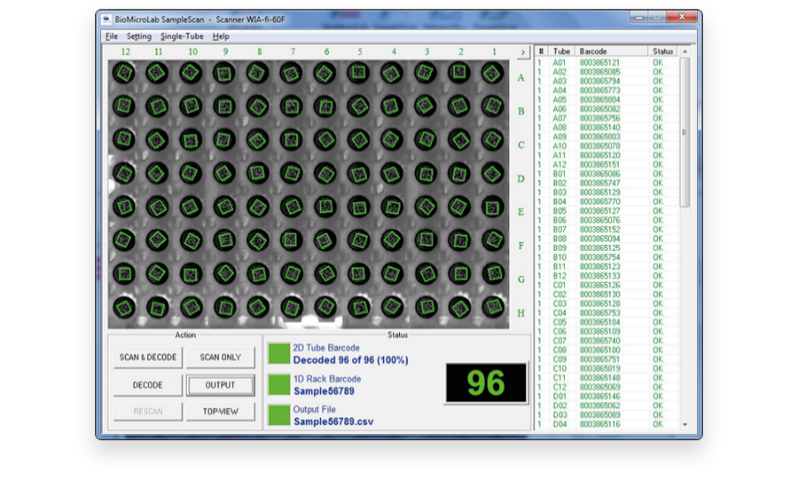
Task: Click barcode 8003865753 for tube C04
Action: pyautogui.click(x=600, y=313)
